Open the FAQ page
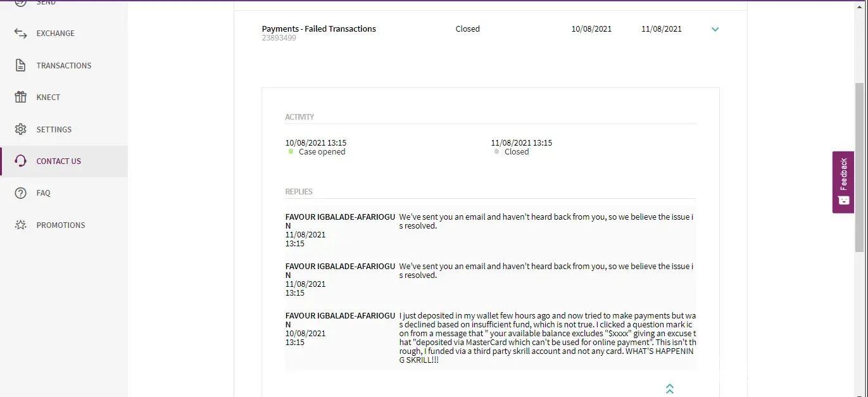 (63, 192)
